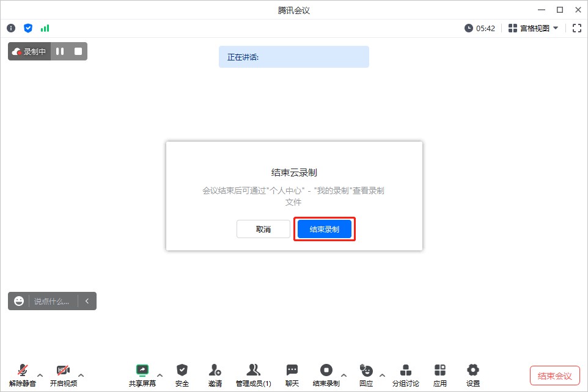Cancel the end cloud recording dialog
The width and height of the screenshot is (588, 392).
(x=263, y=230)
